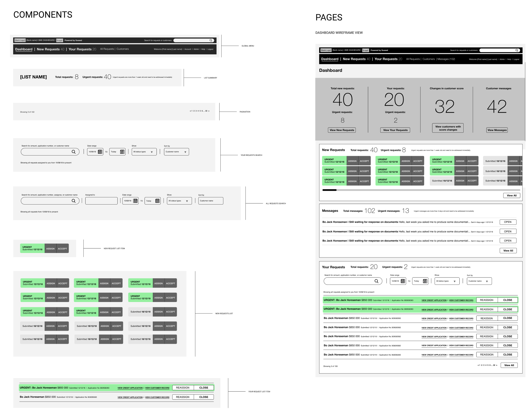
Task: Click View All beside the Dashboard page pagination
Action: point(509,365)
